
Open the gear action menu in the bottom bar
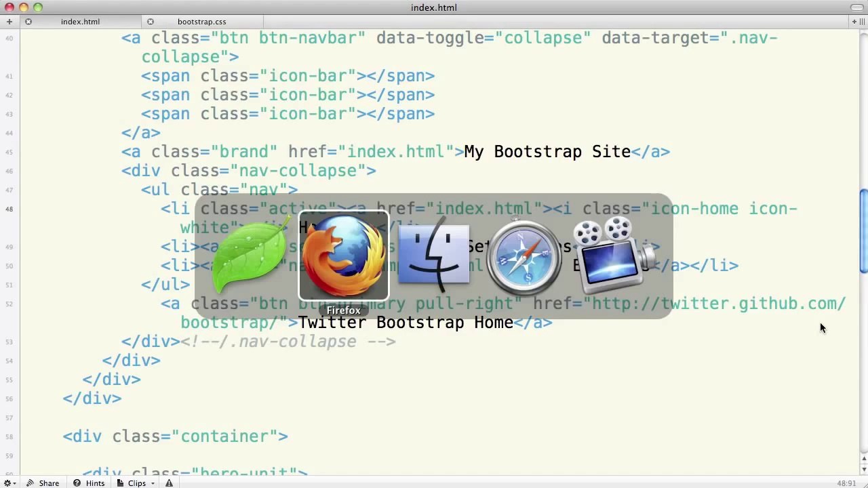tap(10, 483)
